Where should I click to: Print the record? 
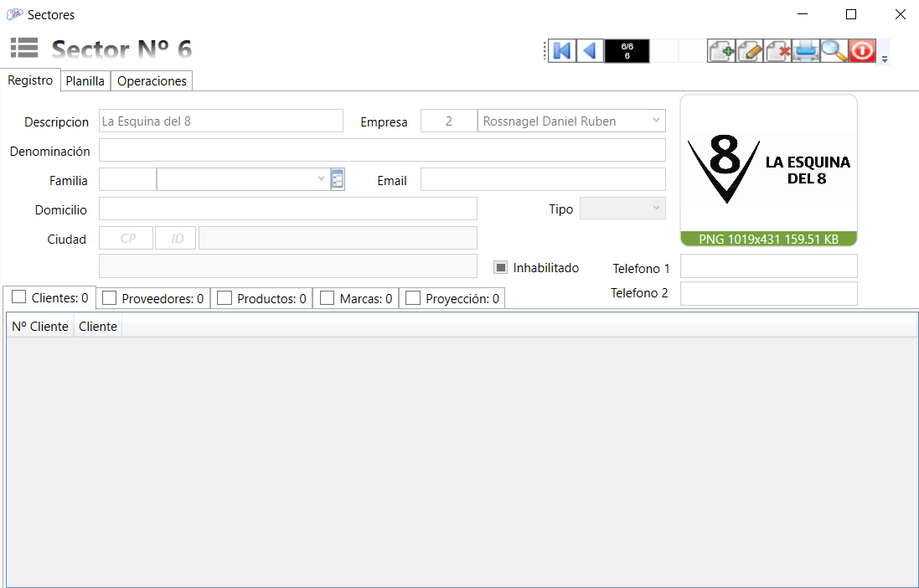pos(806,51)
